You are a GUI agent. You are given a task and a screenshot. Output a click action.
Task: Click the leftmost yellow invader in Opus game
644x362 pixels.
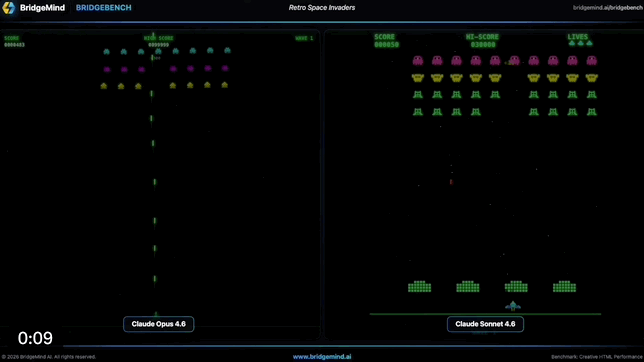[x=104, y=86]
